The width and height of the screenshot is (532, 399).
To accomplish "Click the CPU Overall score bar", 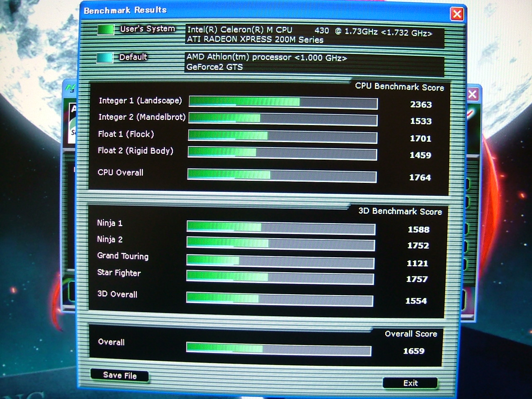I will (x=282, y=176).
